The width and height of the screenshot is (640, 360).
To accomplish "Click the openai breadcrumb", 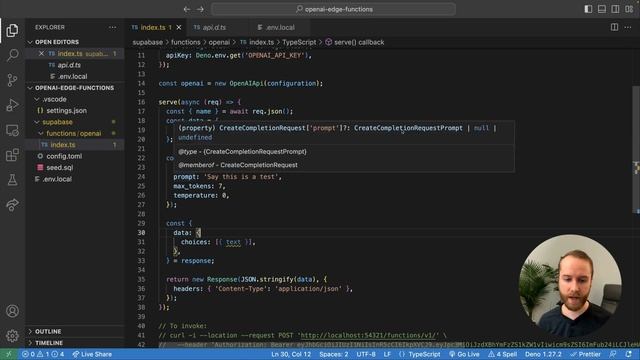I will [219, 42].
